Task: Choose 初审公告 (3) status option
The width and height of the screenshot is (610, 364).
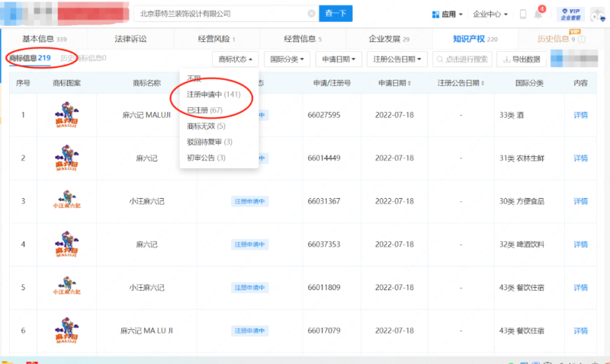Action: [206, 158]
